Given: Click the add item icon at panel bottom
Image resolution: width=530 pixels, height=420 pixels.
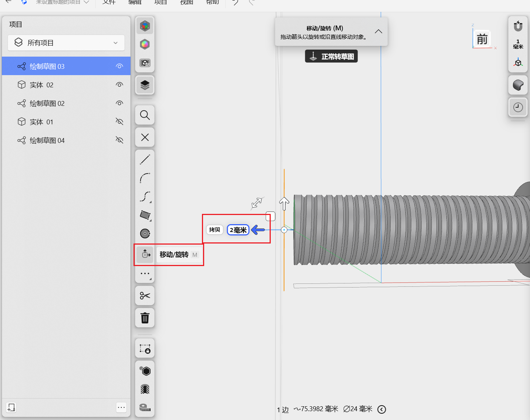Looking at the screenshot, I should [11, 407].
